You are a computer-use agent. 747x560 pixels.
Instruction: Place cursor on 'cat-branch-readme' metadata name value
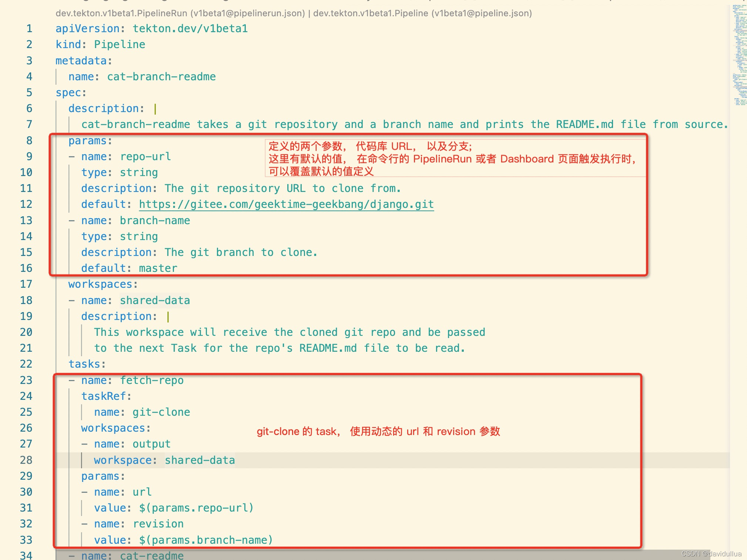(161, 77)
